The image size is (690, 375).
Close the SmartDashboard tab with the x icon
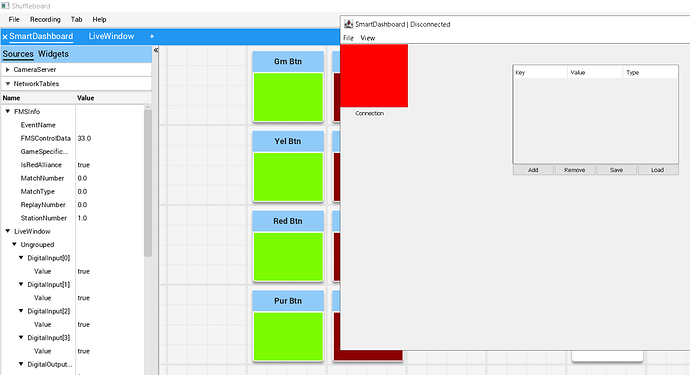tap(5, 37)
